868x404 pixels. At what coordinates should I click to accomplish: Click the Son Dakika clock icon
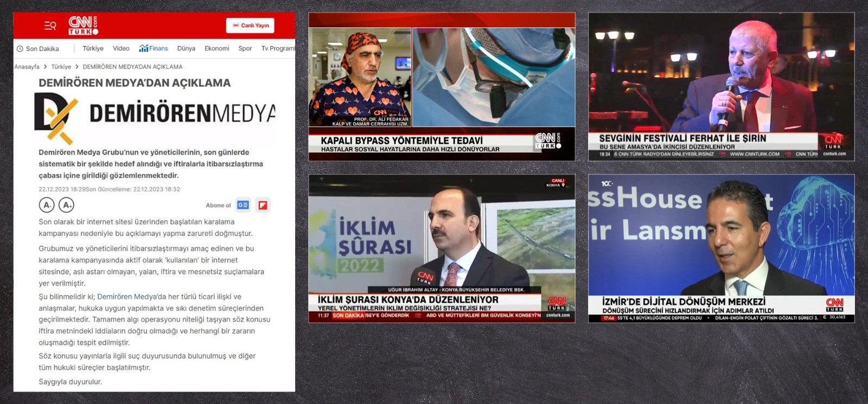point(20,49)
